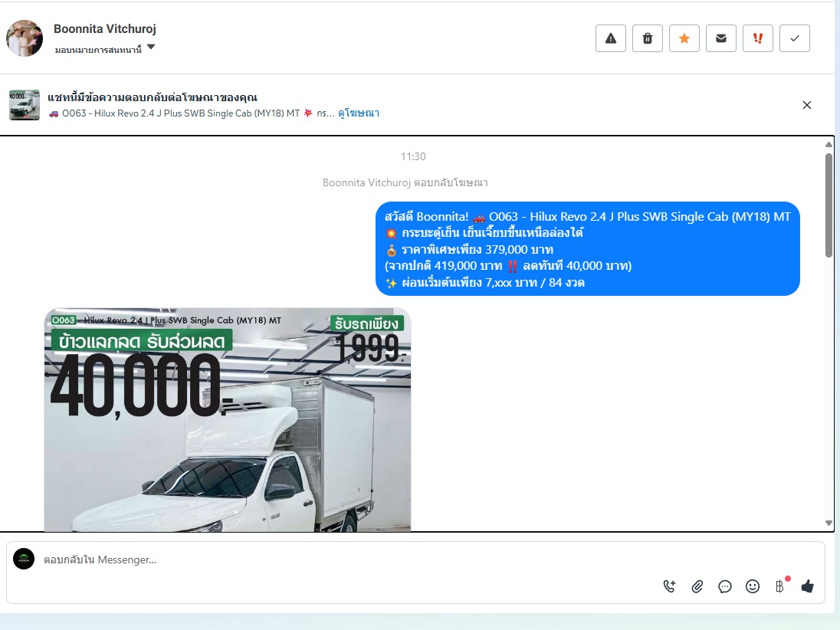The width and height of the screenshot is (840, 630).
Task: Attach a file with the paperclip icon
Action: click(x=697, y=586)
